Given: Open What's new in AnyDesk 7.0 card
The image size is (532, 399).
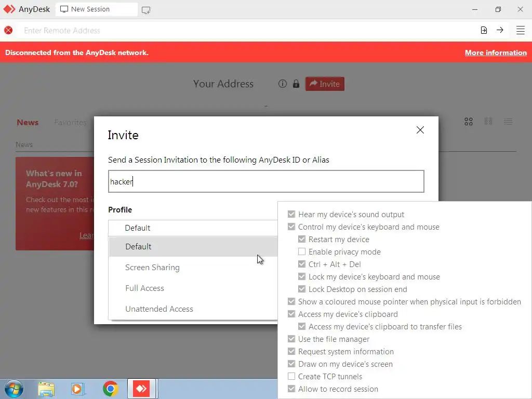Looking at the screenshot, I should (55, 204).
